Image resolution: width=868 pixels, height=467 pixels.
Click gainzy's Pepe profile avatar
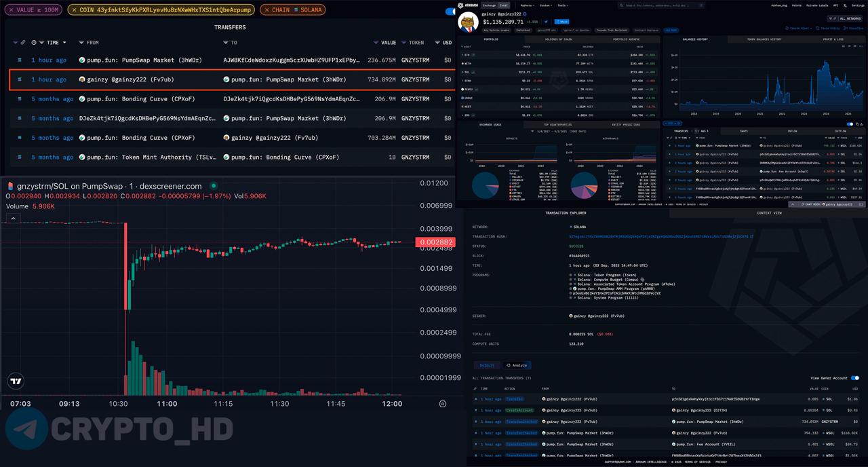click(x=469, y=23)
